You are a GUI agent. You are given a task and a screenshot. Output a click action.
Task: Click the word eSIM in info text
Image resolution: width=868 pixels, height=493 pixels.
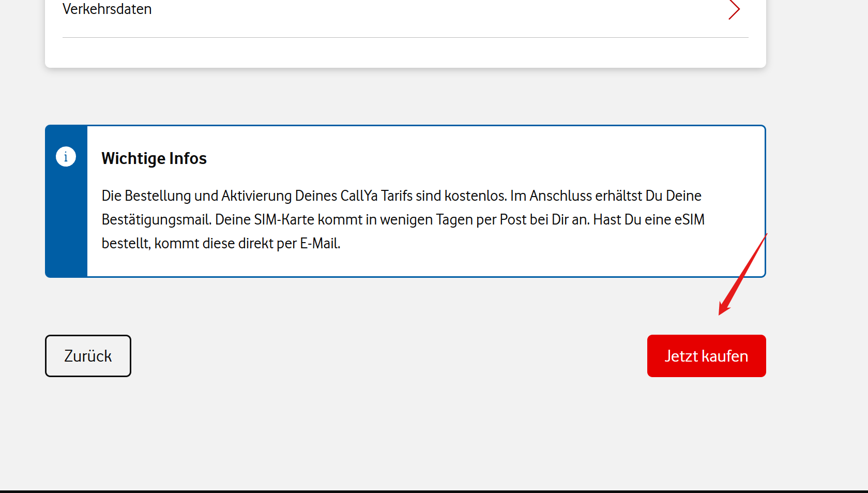pos(689,220)
